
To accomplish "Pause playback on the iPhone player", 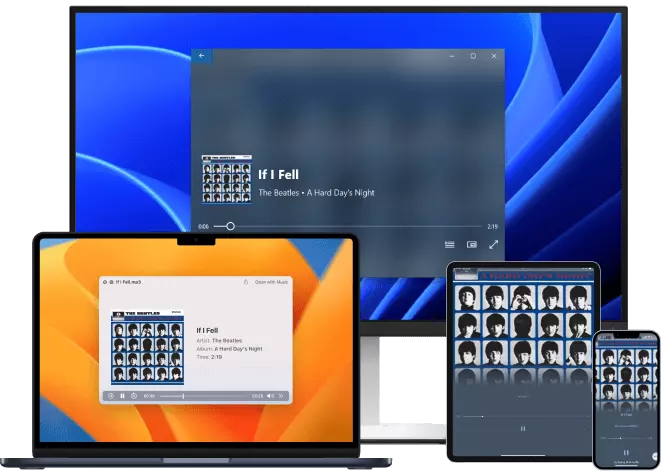I will (x=626, y=452).
